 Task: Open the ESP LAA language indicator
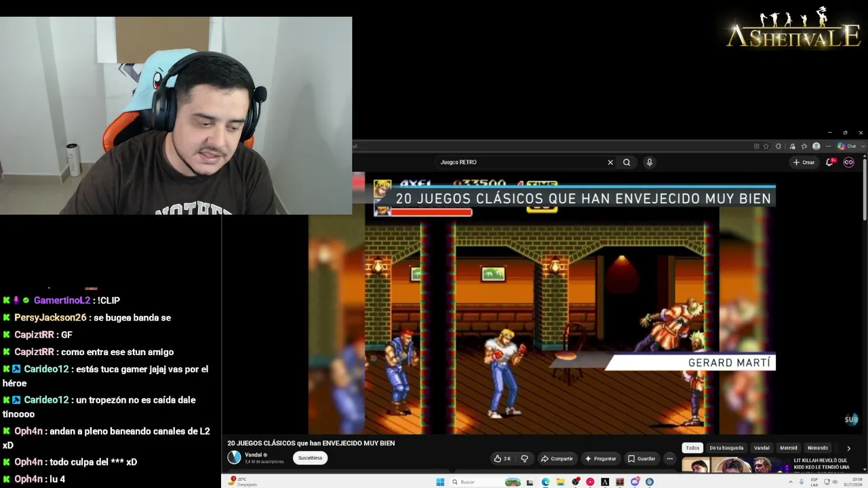pyautogui.click(x=814, y=482)
